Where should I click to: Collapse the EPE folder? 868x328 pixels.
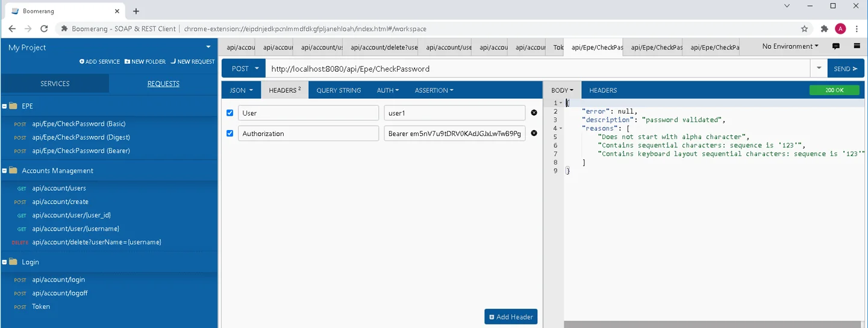click(4, 106)
